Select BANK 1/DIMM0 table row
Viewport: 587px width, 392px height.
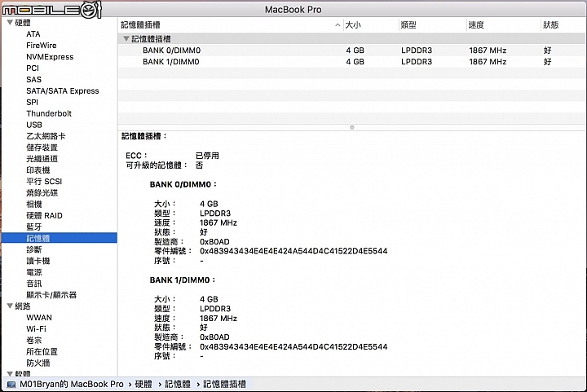point(352,61)
